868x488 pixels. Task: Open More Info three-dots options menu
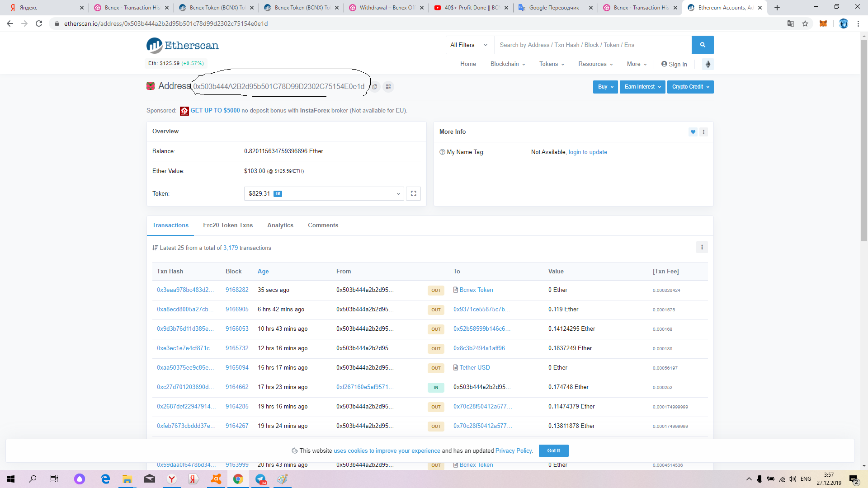pyautogui.click(x=703, y=132)
